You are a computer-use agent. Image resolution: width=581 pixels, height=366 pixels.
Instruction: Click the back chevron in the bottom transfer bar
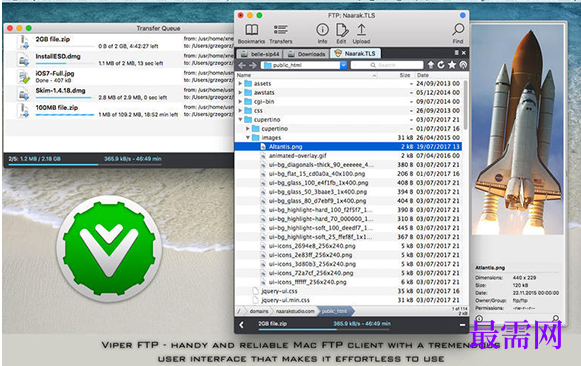point(242,325)
